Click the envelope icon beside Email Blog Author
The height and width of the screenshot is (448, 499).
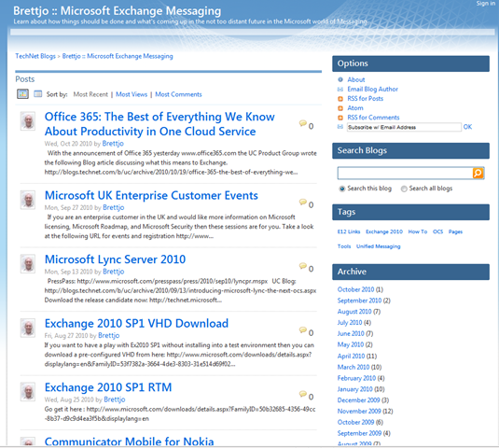(x=340, y=90)
